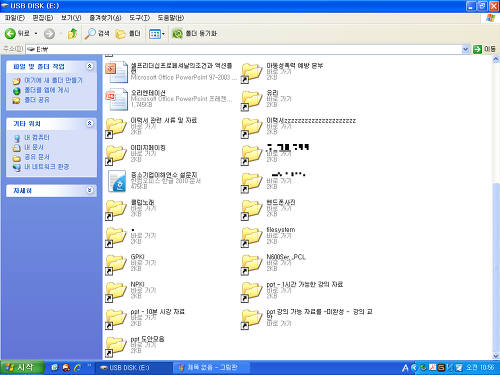Click USB DISK (E:) taskbar button

point(134,367)
